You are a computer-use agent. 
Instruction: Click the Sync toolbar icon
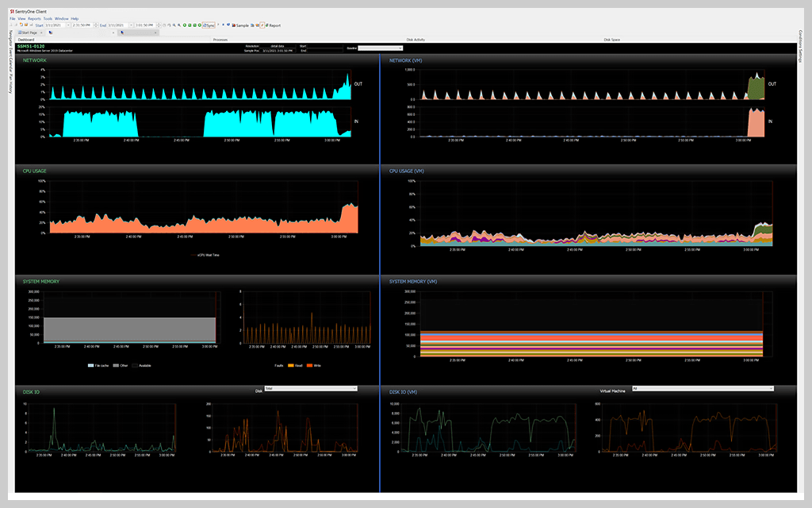point(207,25)
